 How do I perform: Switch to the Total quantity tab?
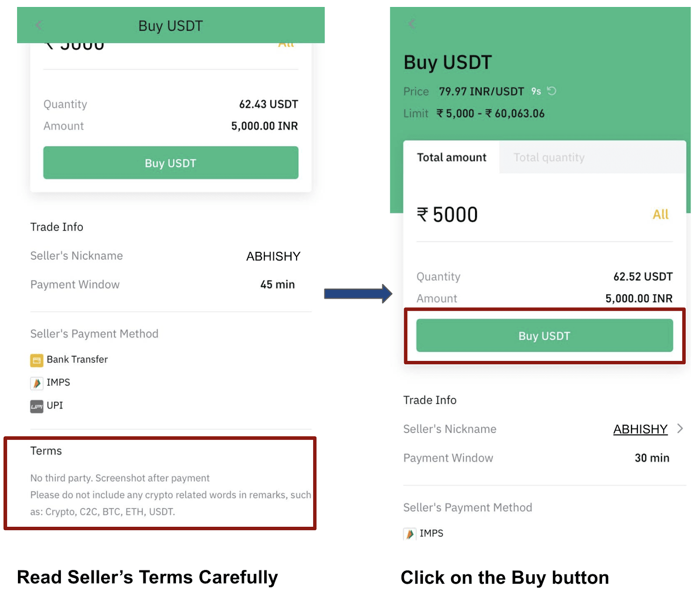(549, 158)
